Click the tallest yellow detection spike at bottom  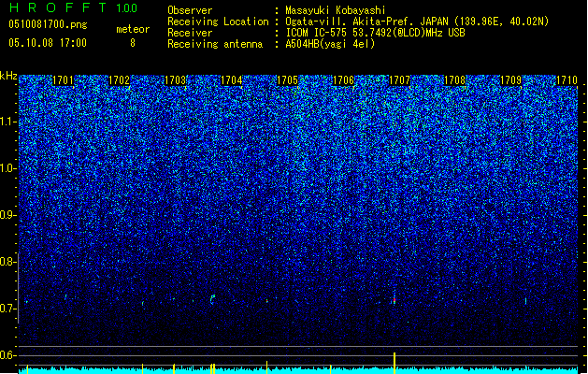click(394, 363)
